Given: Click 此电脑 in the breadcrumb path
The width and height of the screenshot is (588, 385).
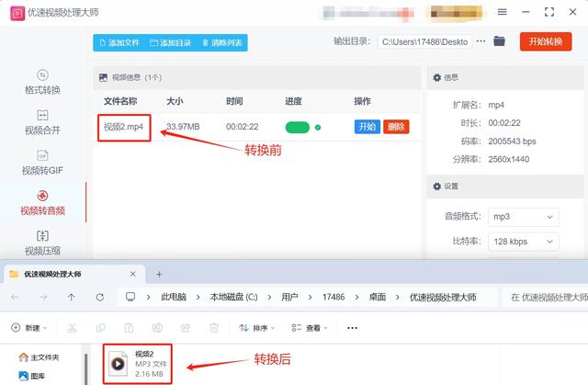Looking at the screenshot, I should click(x=174, y=298).
